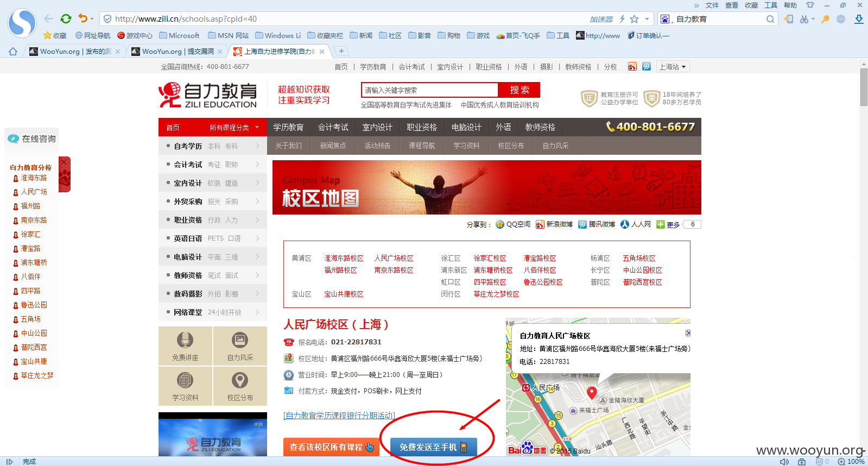Click the home icon on tab bar
Image resolution: width=868 pixels, height=466 pixels.
13,52
